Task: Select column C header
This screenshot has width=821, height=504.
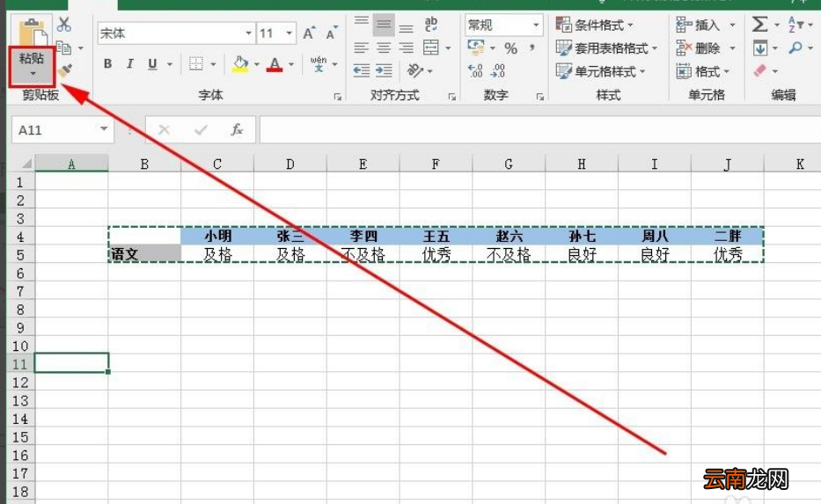Action: pos(217,164)
